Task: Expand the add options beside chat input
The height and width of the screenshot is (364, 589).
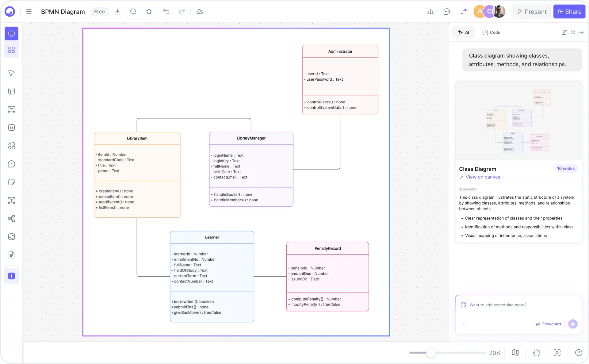Action: click(464, 324)
